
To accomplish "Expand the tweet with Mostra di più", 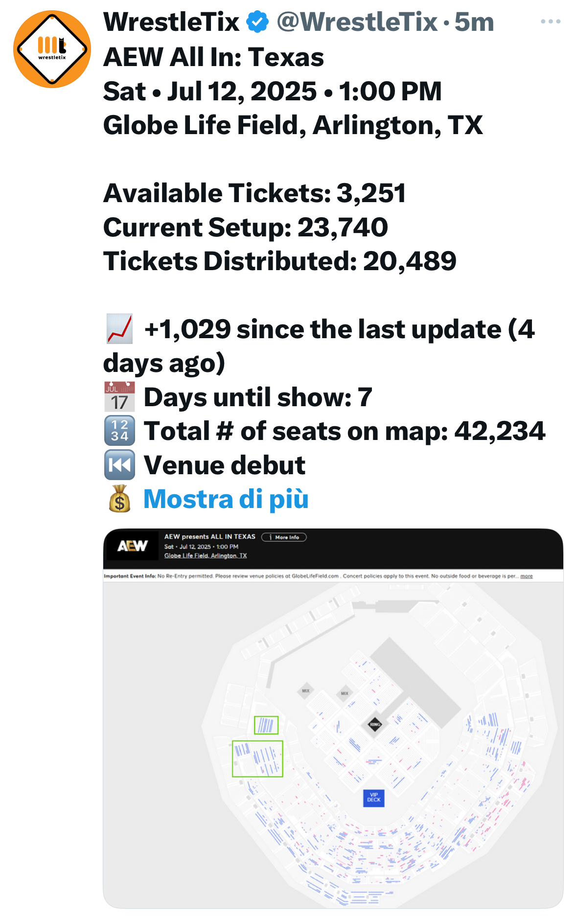I will 226,499.
